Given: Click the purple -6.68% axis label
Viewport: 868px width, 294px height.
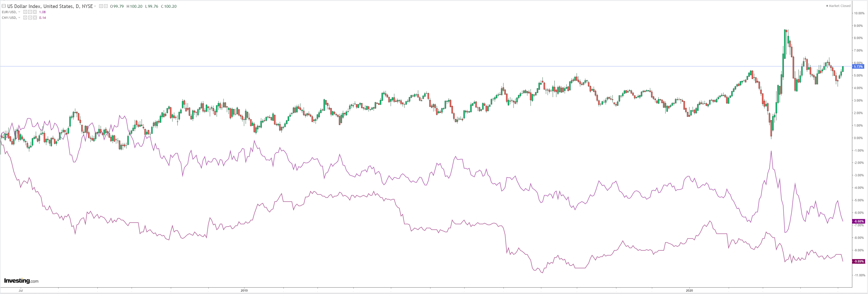Looking at the screenshot, I should click(x=858, y=221).
